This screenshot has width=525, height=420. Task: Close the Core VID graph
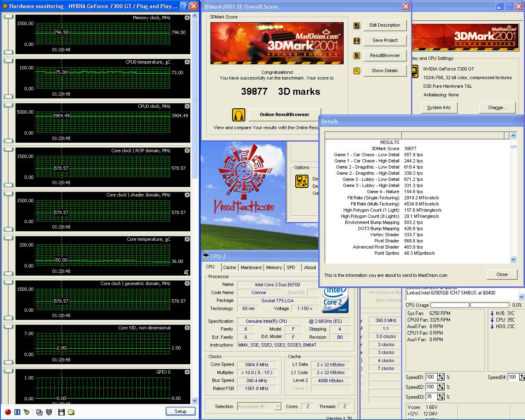187,328
